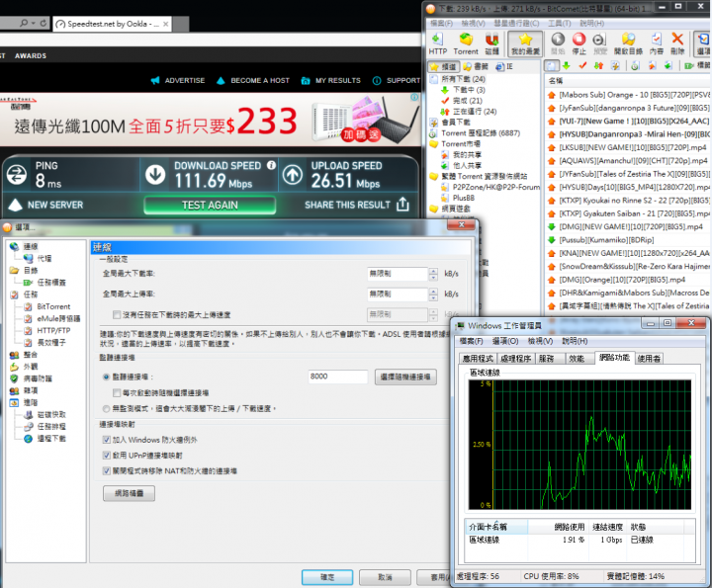Click the MY RESULTS link on Speedtest
The height and width of the screenshot is (588, 712).
[330, 80]
